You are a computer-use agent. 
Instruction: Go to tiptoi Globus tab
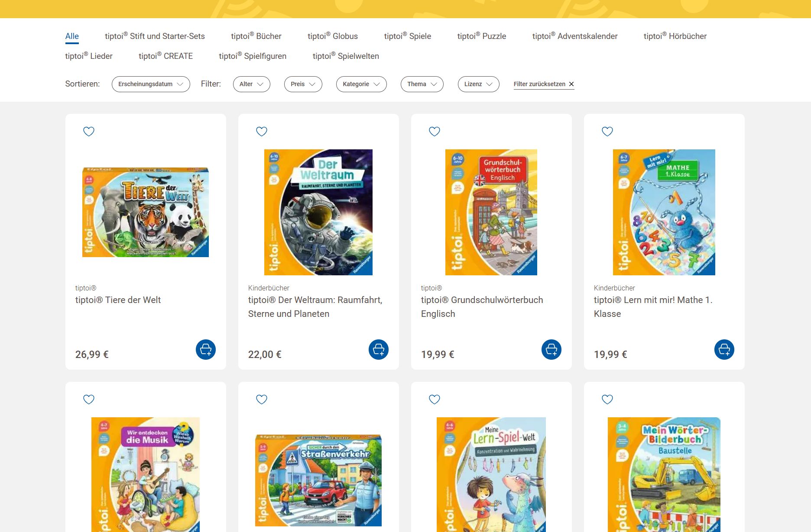(333, 36)
